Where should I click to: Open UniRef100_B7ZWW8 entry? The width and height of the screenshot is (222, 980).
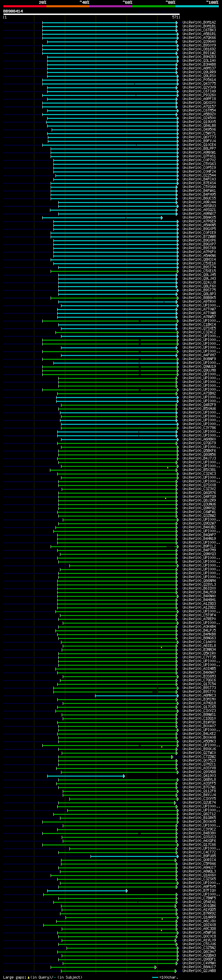pos(199,236)
